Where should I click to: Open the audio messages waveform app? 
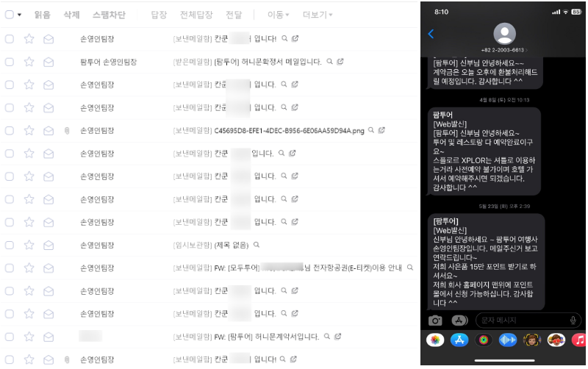coord(507,340)
